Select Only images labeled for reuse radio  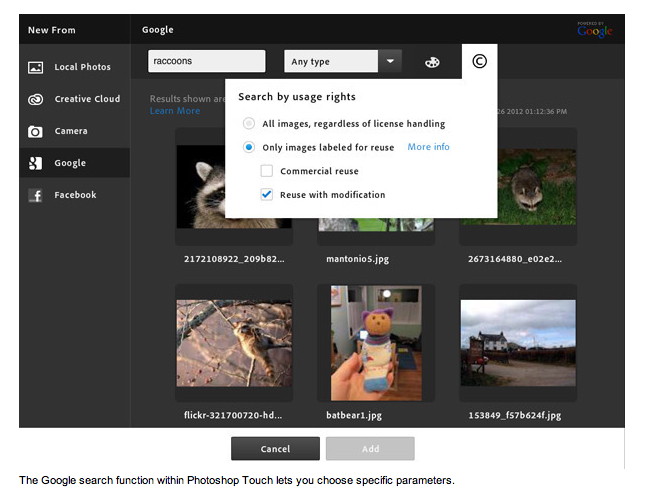pyautogui.click(x=249, y=147)
